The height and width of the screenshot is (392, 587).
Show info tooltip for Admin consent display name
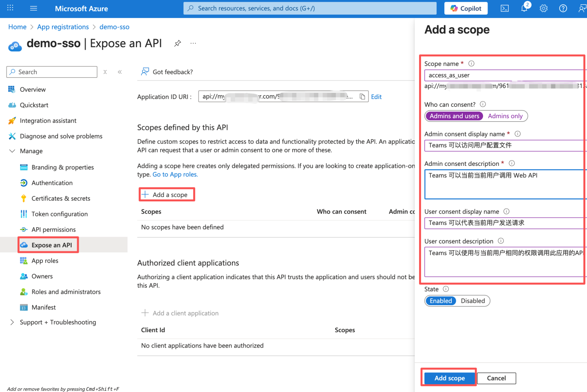click(518, 134)
